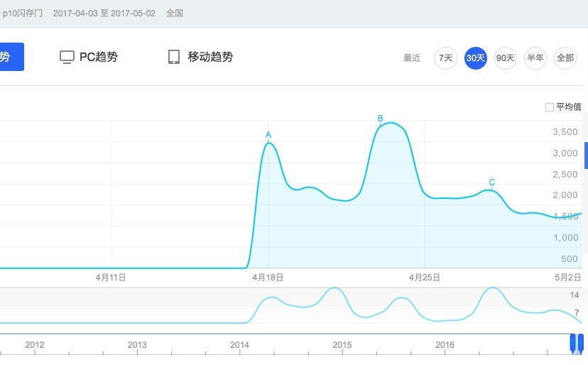
Task: Select the 7天 time range
Action: point(445,58)
